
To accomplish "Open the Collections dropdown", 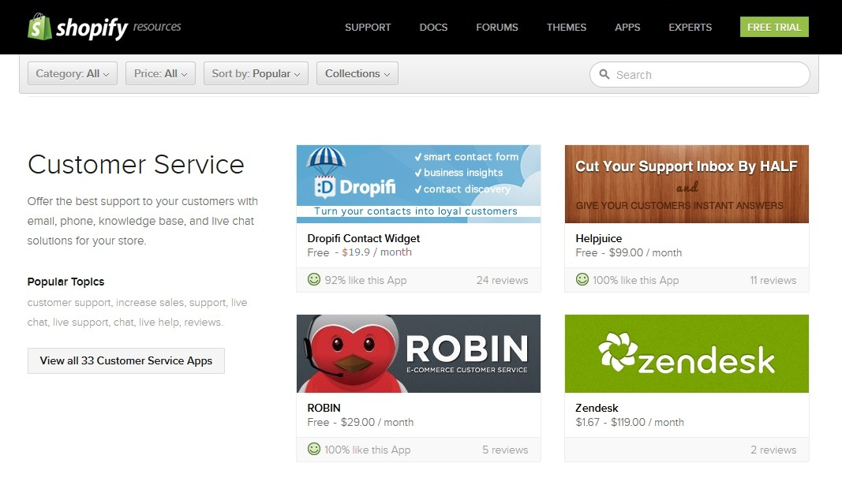I will pyautogui.click(x=357, y=73).
